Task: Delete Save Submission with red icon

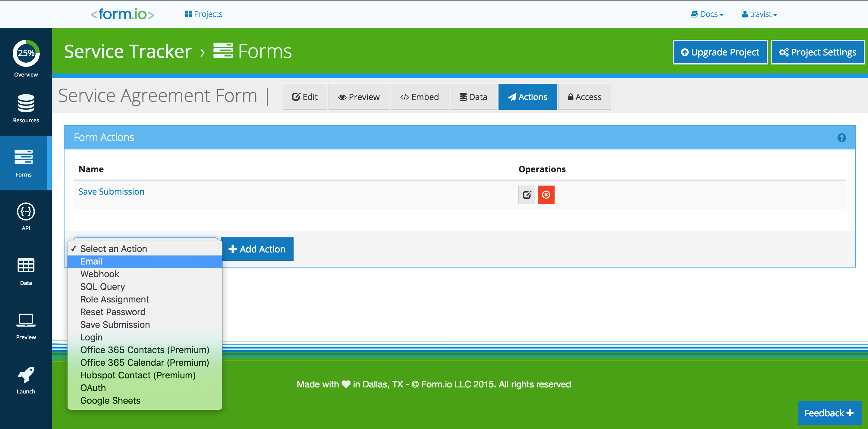Action: (546, 195)
